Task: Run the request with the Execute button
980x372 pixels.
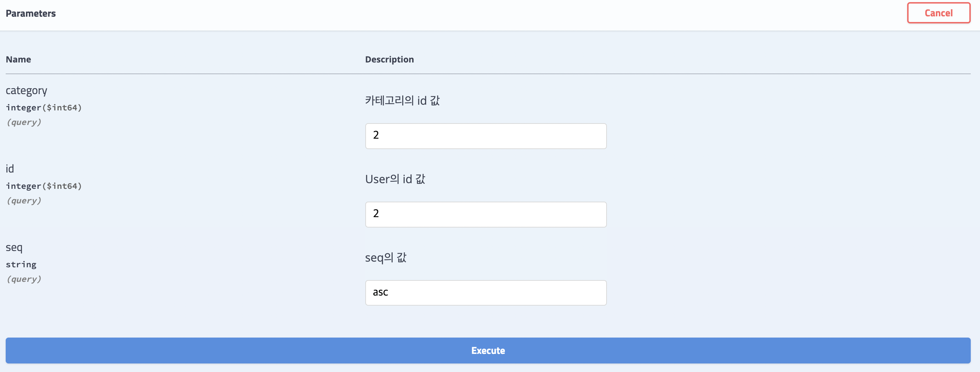Action: 488,350
